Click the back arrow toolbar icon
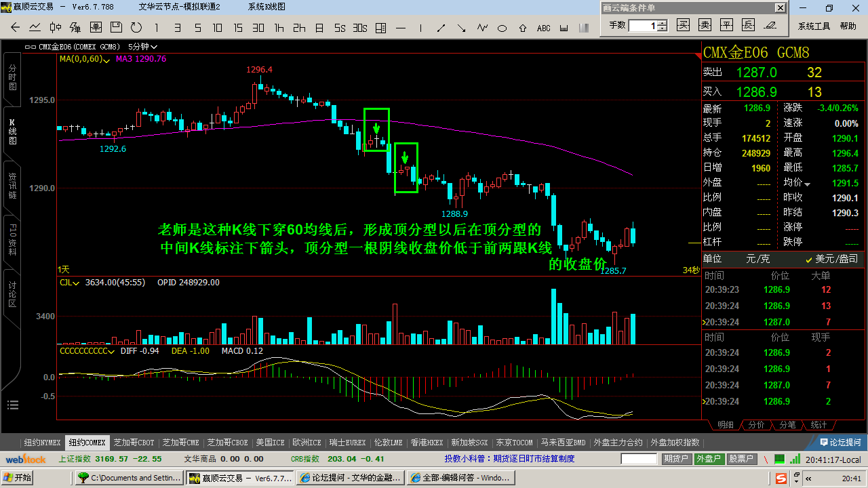The height and width of the screenshot is (488, 868). [16, 28]
